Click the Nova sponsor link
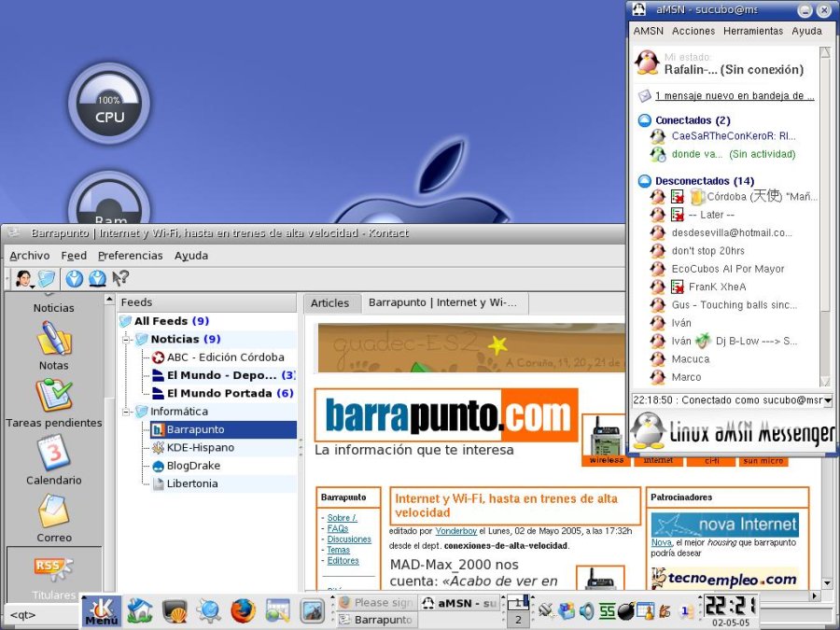Image resolution: width=840 pixels, height=630 pixels. pos(661,542)
